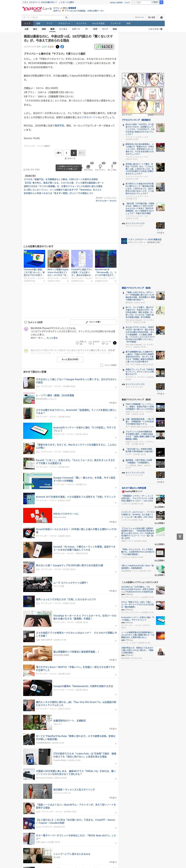Open the エキスパート navigation tab
The height and width of the screenshot is (868, 186).
pos(64,24)
